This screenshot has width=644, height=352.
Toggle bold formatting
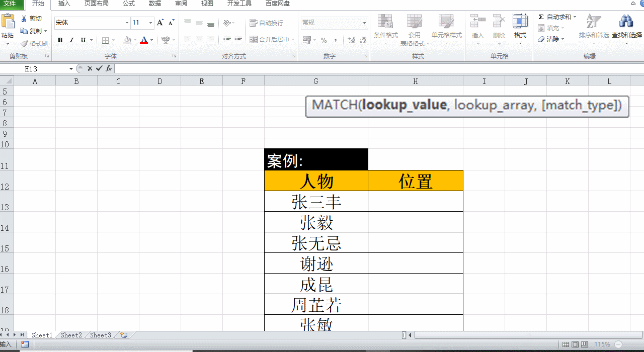coord(60,40)
